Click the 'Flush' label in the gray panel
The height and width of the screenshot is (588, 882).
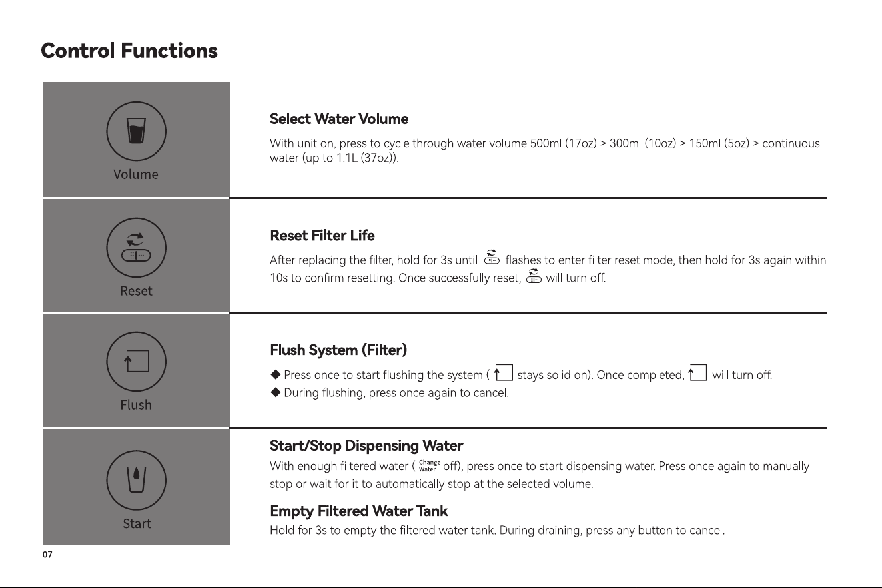tap(136, 405)
